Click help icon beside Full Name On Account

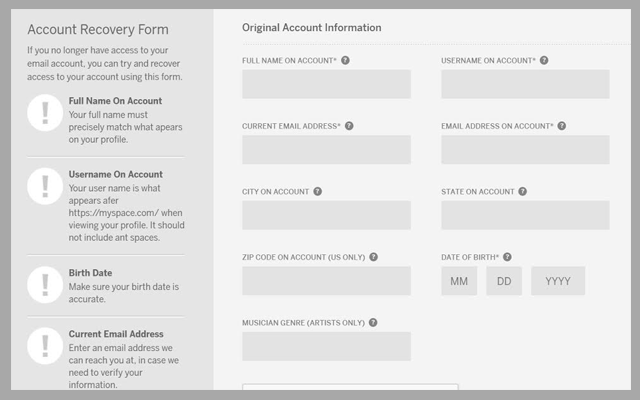[346, 61]
